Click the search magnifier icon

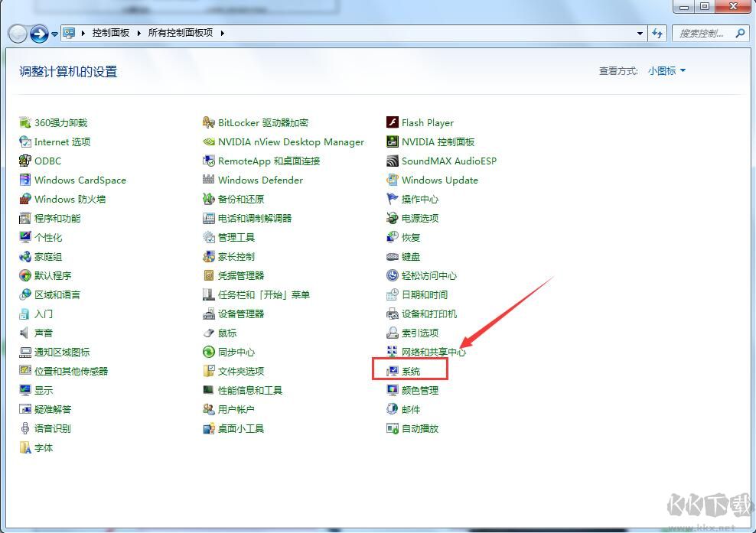[740, 33]
